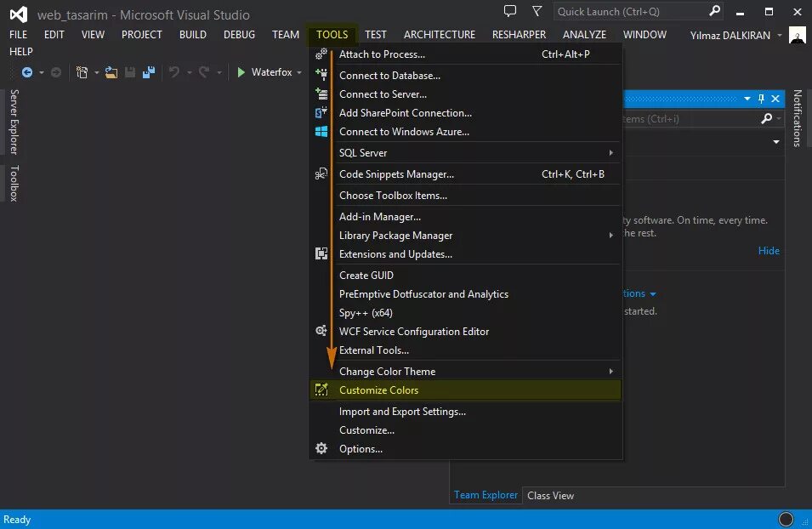Open the ARCHITECTURE menu
Image resolution: width=812 pixels, height=529 pixels.
(440, 35)
